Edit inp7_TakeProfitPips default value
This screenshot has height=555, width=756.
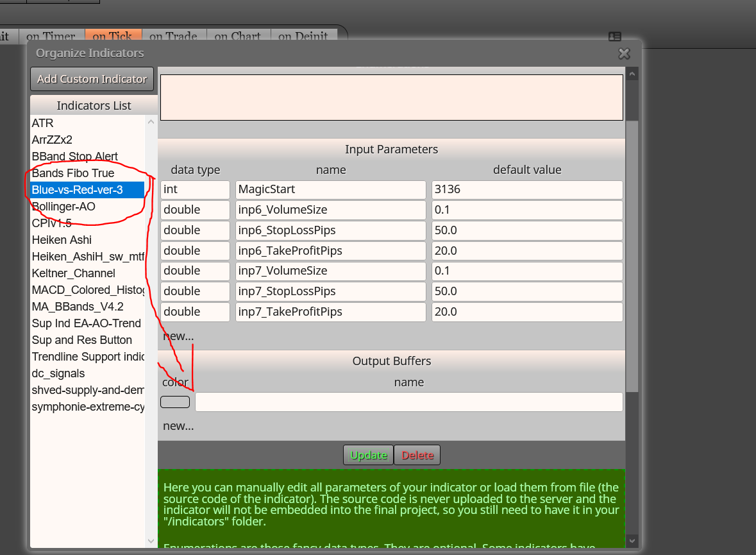[x=527, y=312]
